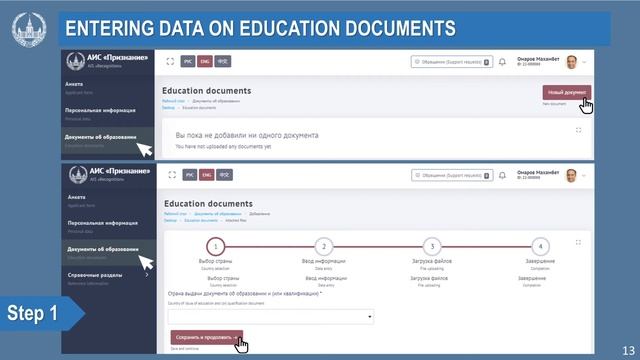Click the Новый документ button
The width and height of the screenshot is (640, 360).
pos(567,92)
